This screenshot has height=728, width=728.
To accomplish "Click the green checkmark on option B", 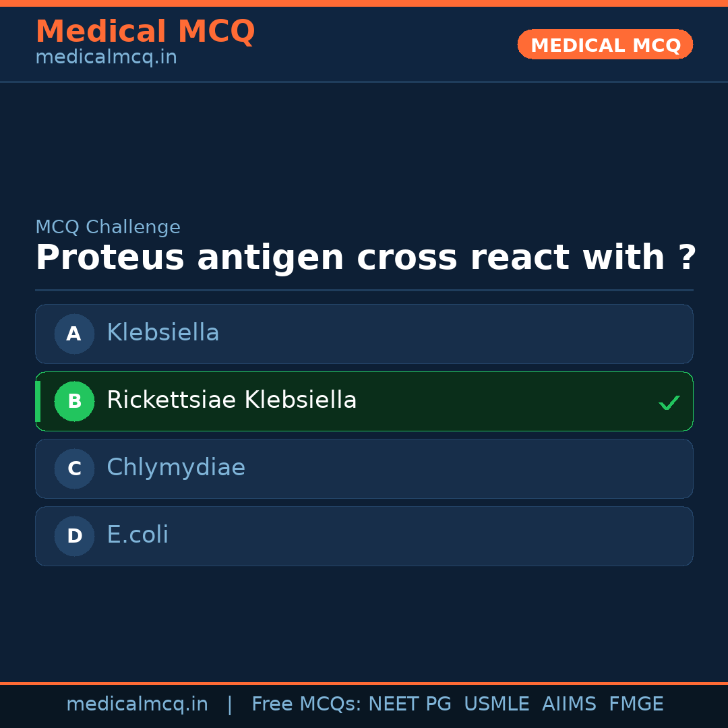I will point(669,402).
